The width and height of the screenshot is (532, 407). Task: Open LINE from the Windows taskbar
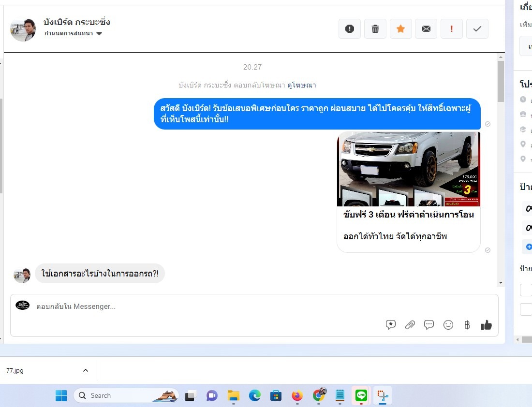pyautogui.click(x=361, y=395)
